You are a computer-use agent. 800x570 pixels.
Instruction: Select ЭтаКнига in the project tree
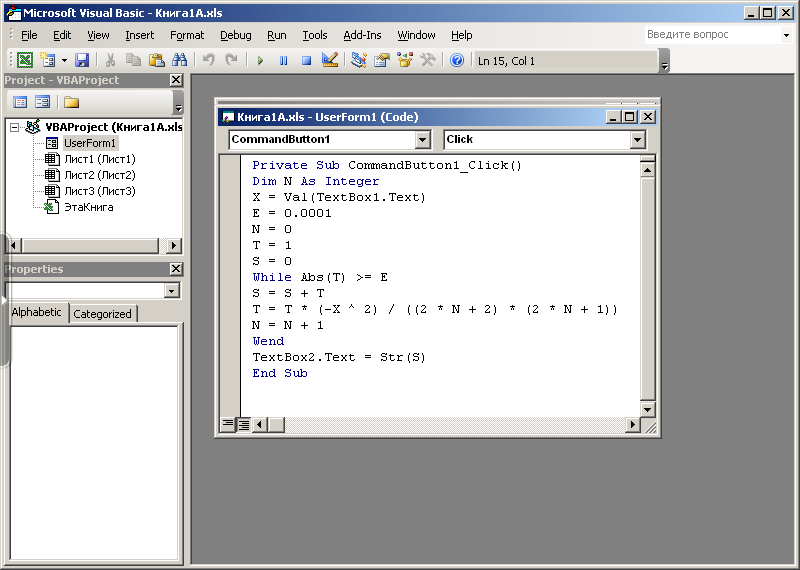pos(89,207)
